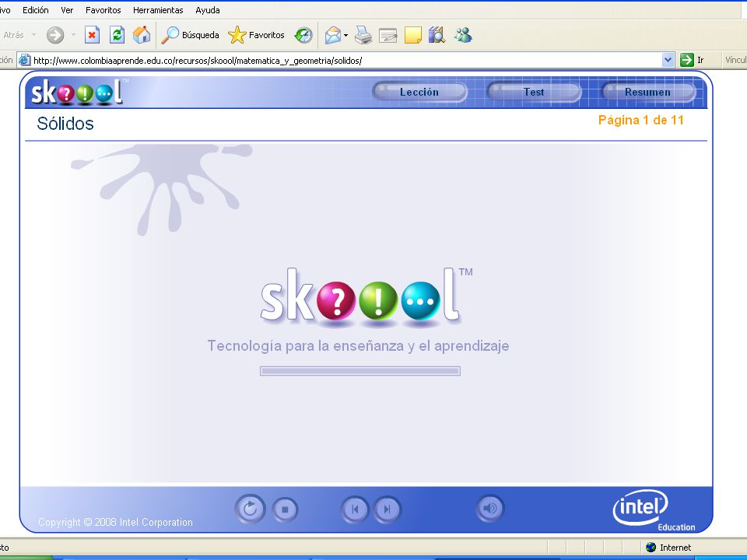Image resolution: width=747 pixels, height=560 pixels.
Task: Open the Ver menu
Action: [x=67, y=10]
